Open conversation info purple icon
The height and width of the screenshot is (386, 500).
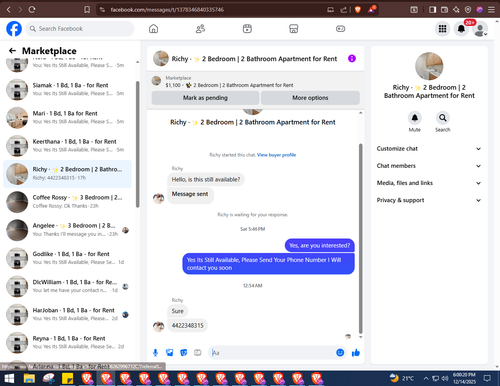pos(352,59)
